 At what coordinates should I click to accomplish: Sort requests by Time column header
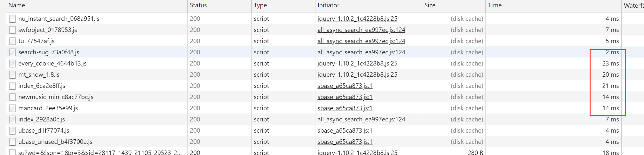point(495,5)
